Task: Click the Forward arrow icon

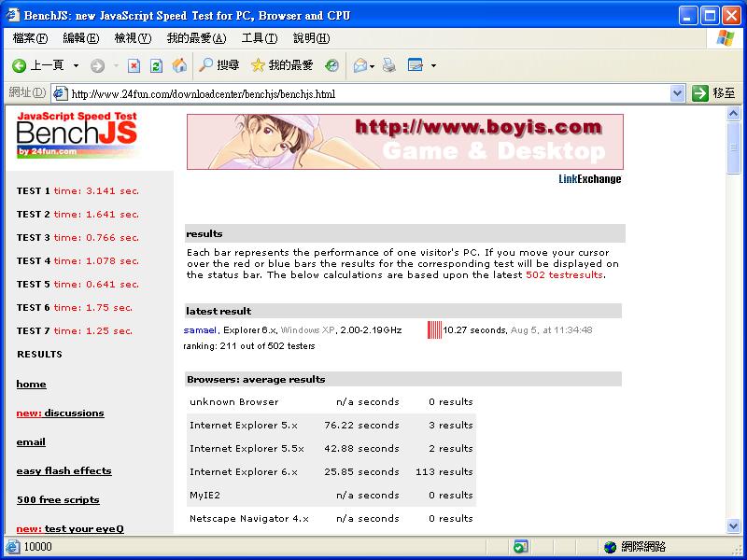Action: (x=98, y=65)
